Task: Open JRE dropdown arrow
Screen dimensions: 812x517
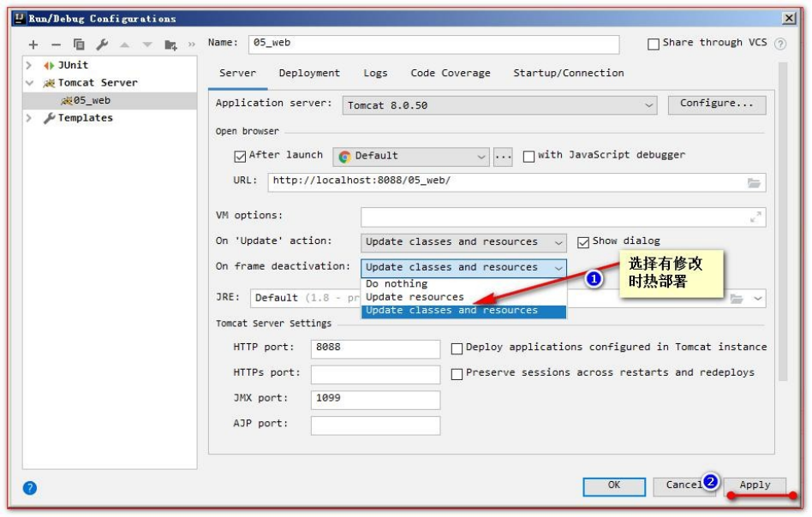Action: (758, 299)
